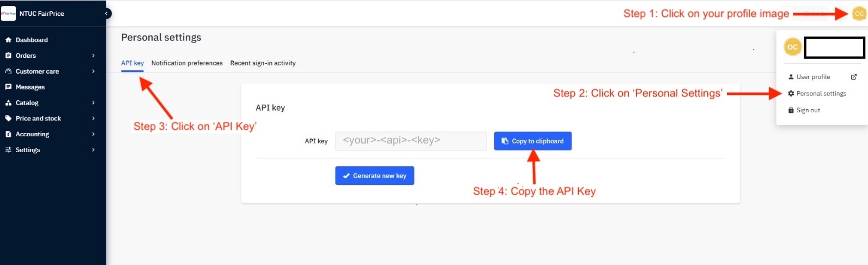This screenshot has width=868, height=265.
Task: Choose Sign out from profile menu
Action: pos(808,110)
